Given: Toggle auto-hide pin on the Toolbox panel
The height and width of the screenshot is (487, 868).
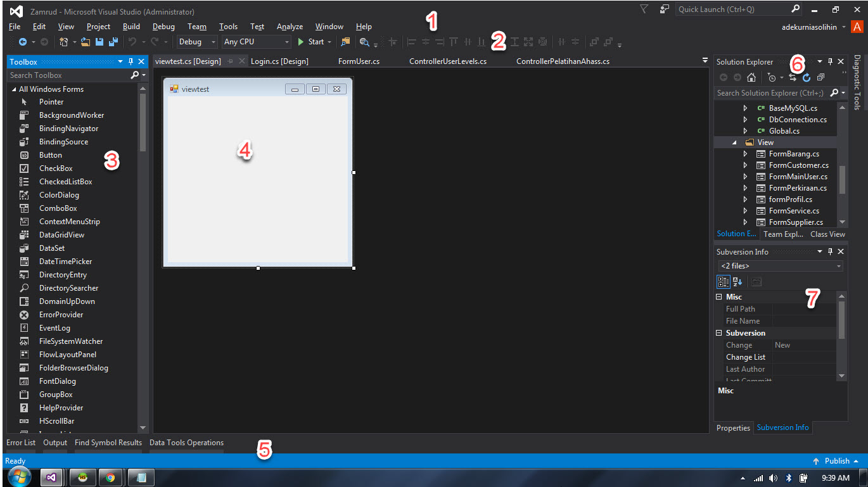Looking at the screenshot, I should coord(131,61).
